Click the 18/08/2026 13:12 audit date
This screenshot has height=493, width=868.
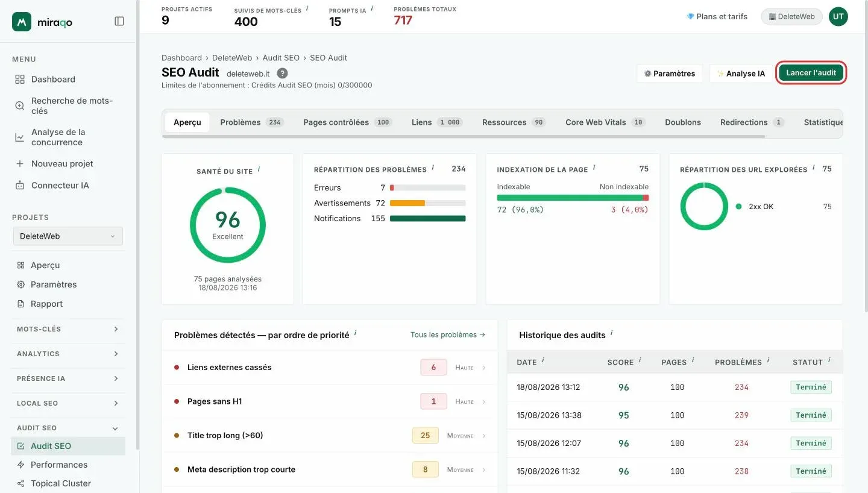549,387
